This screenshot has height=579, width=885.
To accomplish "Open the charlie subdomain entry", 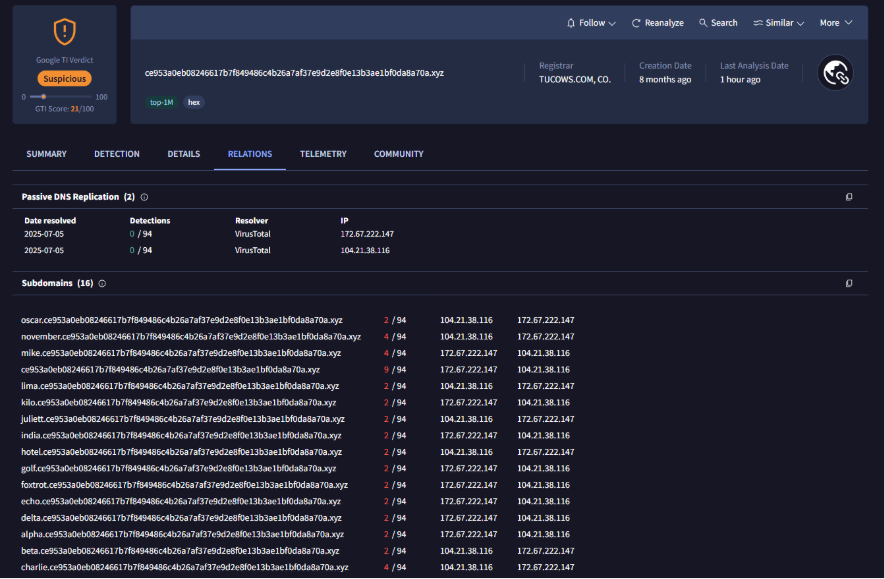I will (185, 567).
